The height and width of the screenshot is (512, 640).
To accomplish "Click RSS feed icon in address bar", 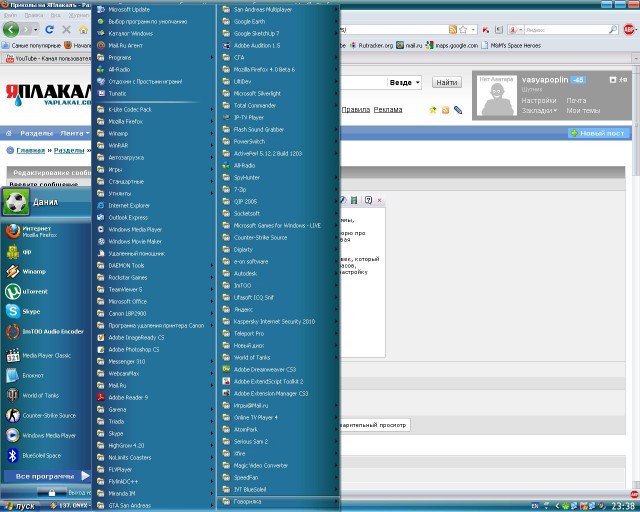I will [x=453, y=29].
